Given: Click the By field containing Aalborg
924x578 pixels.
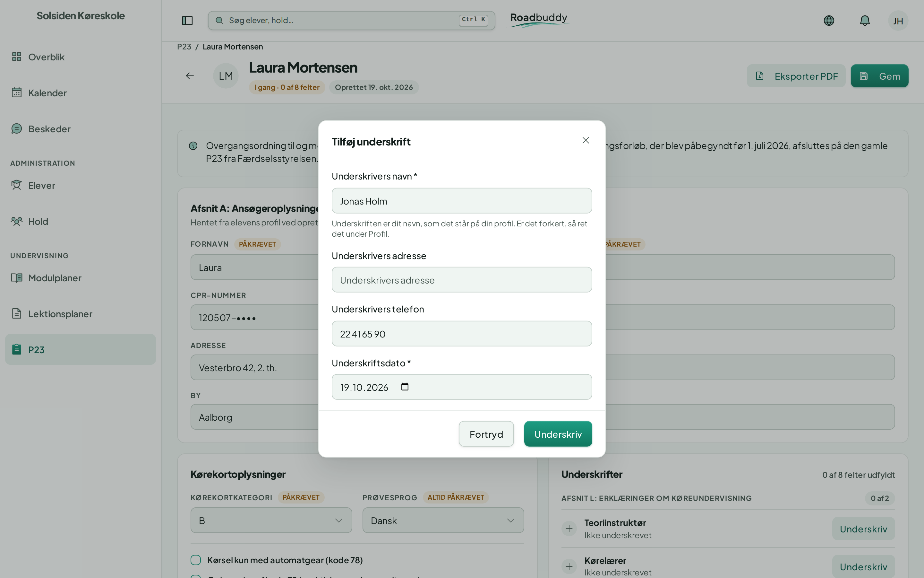Looking at the screenshot, I should [254, 417].
